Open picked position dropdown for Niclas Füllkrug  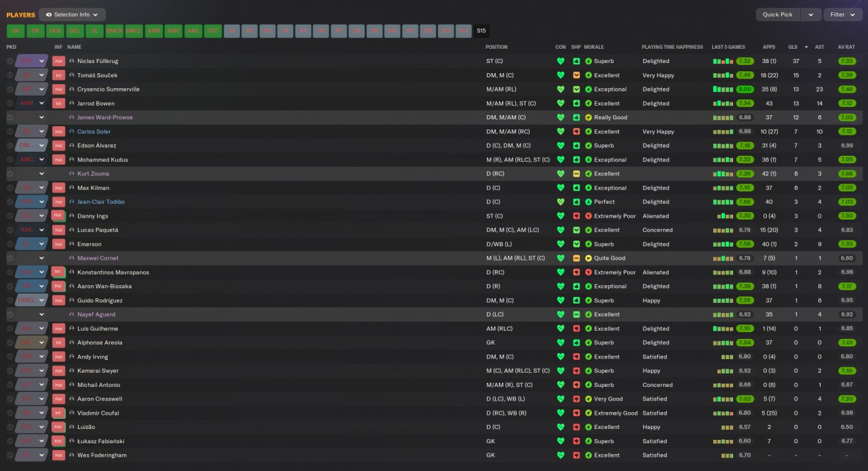click(x=41, y=61)
